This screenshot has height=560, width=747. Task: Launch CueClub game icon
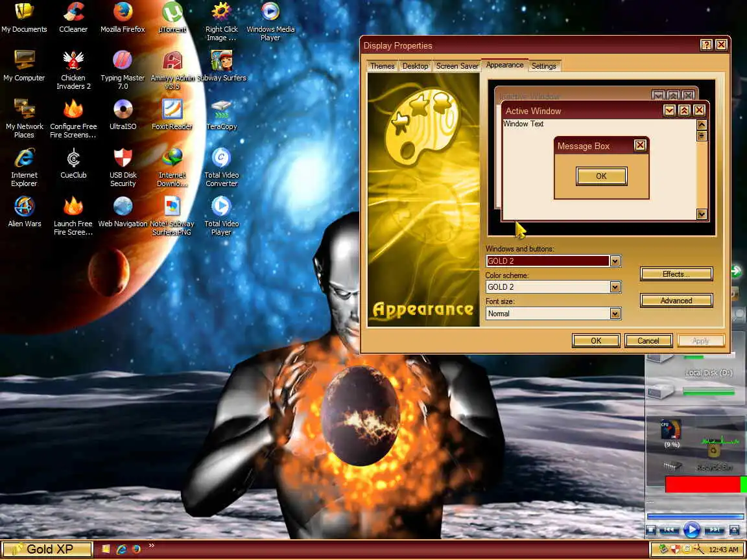[73, 163]
